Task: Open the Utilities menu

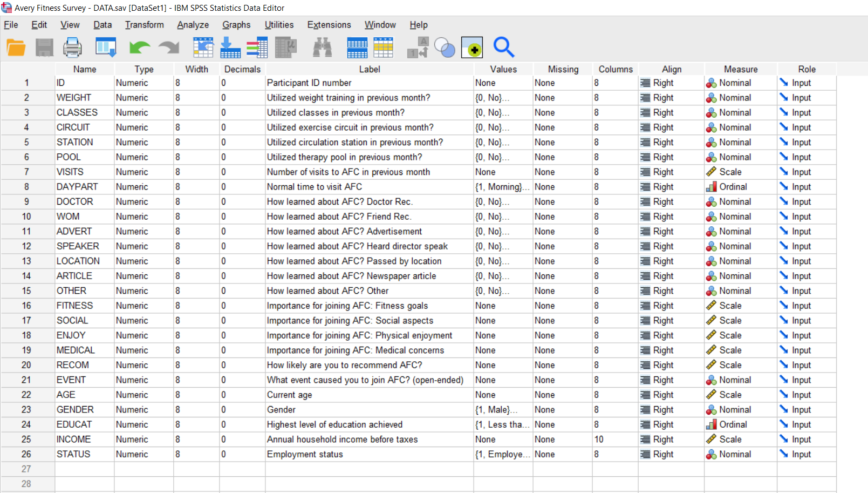Action: (279, 25)
